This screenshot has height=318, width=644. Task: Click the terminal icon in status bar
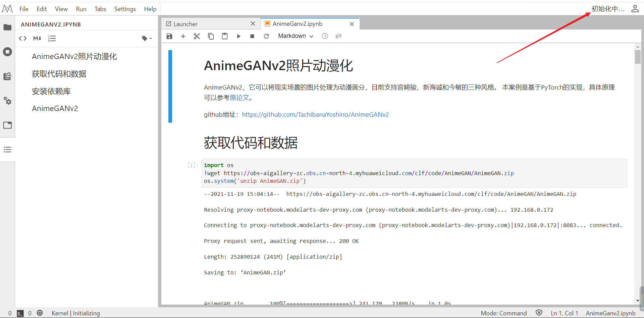pos(20,313)
